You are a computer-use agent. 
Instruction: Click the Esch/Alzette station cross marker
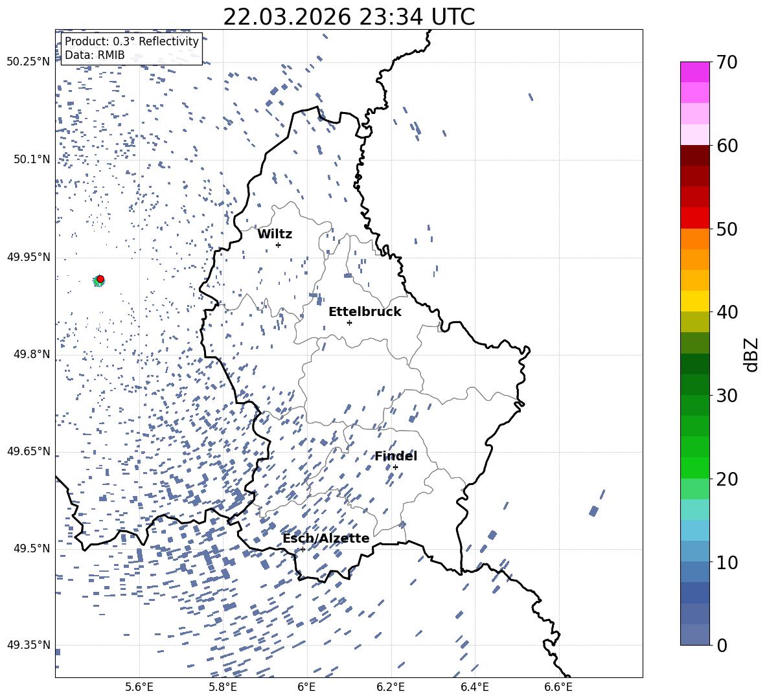[x=303, y=549]
